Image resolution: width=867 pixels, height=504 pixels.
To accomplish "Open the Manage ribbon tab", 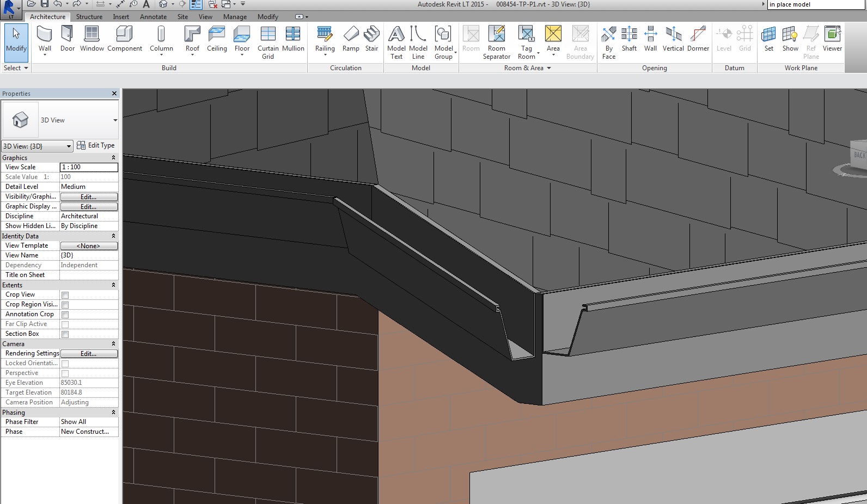I will [235, 17].
